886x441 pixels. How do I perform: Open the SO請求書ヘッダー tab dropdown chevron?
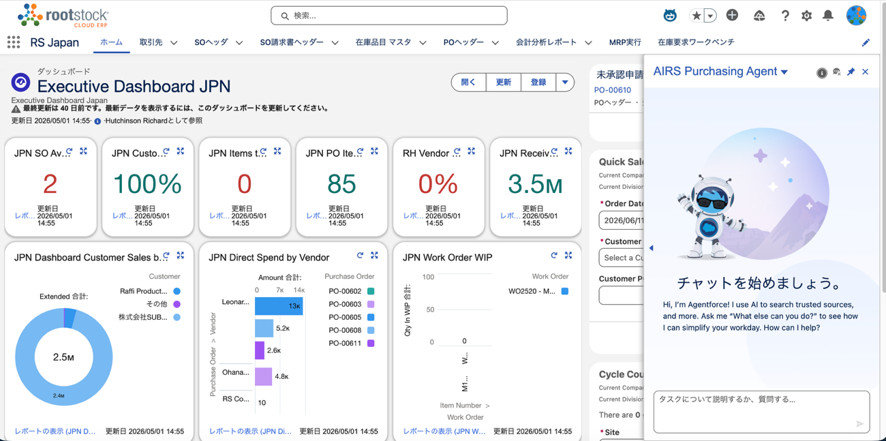(x=335, y=43)
